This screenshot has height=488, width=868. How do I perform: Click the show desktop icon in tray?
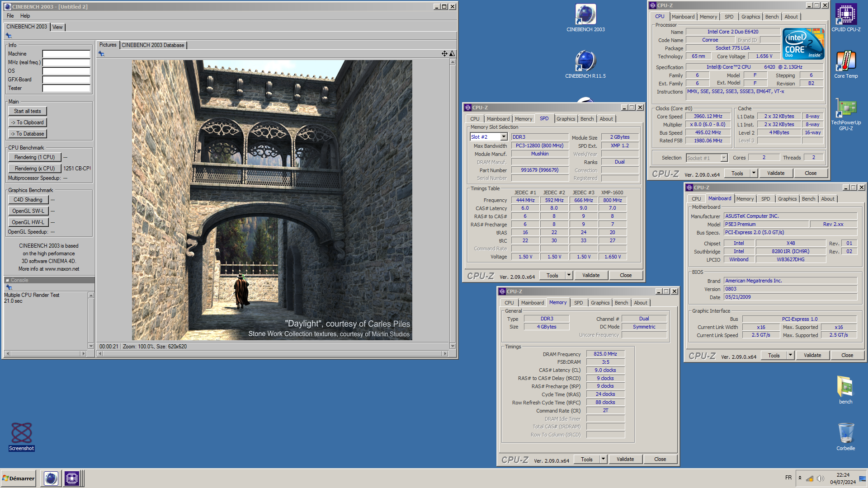click(x=863, y=478)
